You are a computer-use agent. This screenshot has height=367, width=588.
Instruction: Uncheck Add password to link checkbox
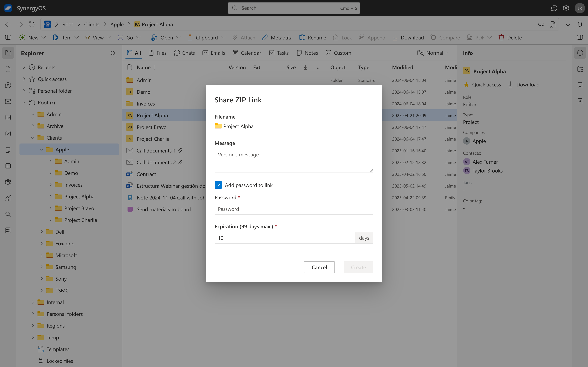pos(218,185)
